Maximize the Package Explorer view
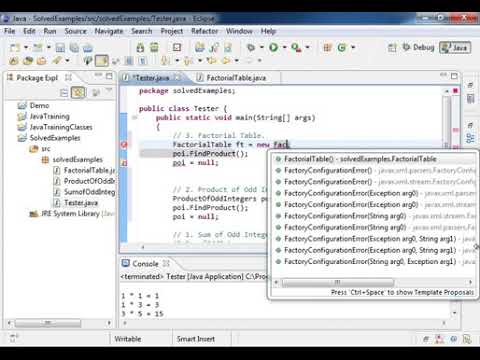This screenshot has height=360, width=480. pos(109,76)
